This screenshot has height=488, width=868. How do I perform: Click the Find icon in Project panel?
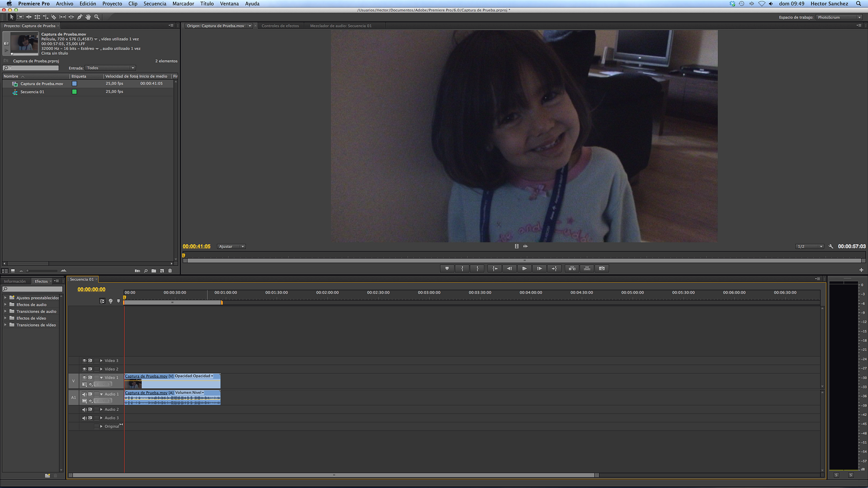pos(146,271)
